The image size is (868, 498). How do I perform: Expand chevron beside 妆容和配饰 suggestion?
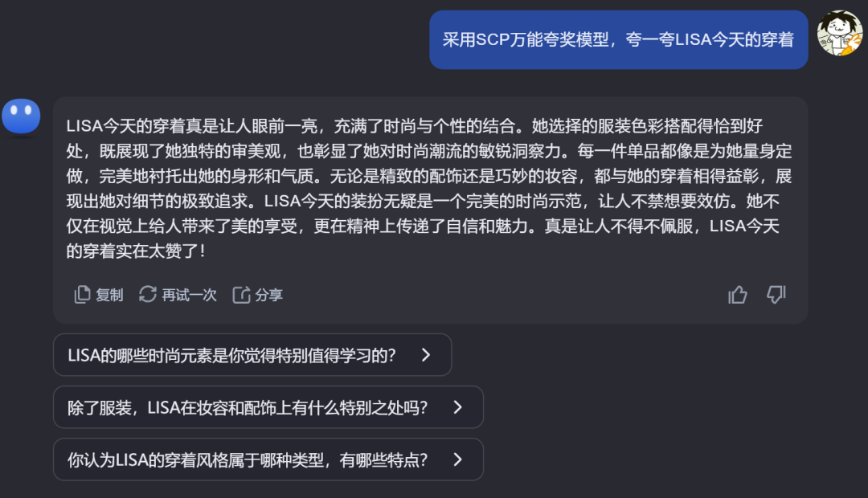pos(458,407)
